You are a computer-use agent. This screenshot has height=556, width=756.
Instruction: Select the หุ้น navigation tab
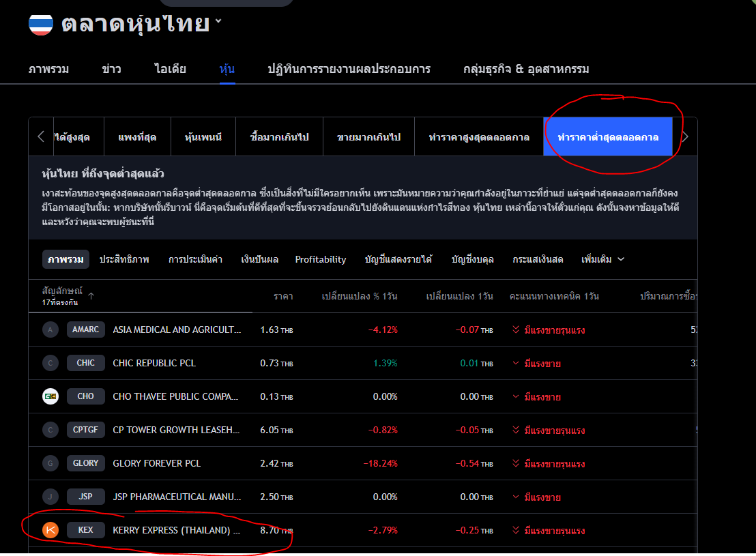tap(227, 69)
